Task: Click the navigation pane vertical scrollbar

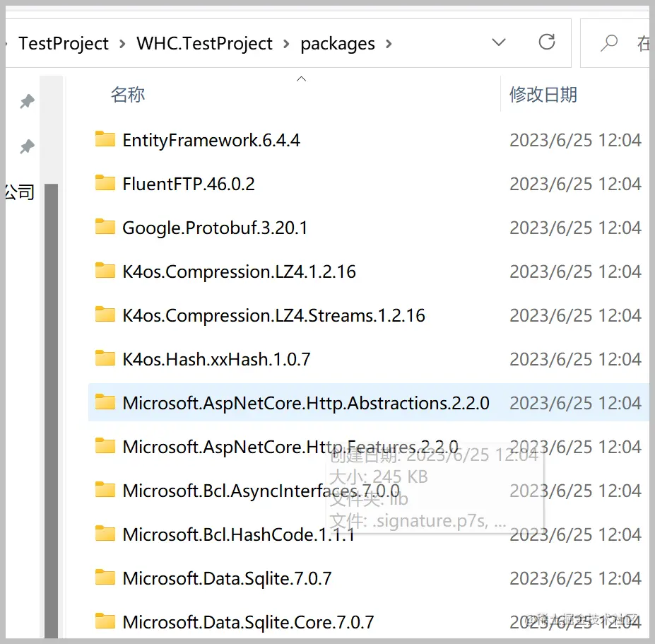Action: click(51, 411)
